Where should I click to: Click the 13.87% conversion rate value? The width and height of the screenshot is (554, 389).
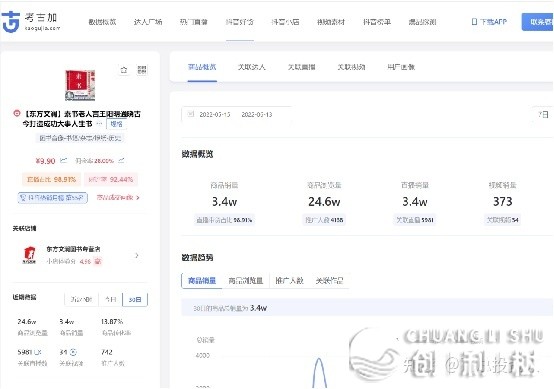[x=112, y=322]
